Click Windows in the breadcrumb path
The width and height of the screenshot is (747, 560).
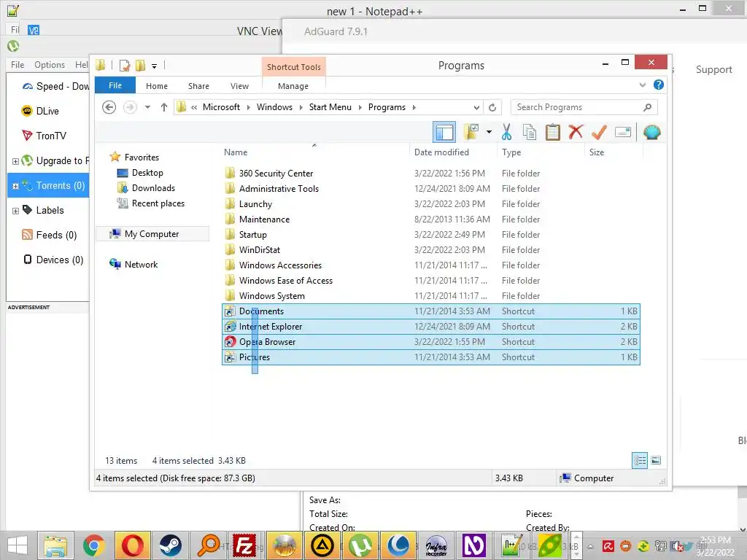(274, 107)
